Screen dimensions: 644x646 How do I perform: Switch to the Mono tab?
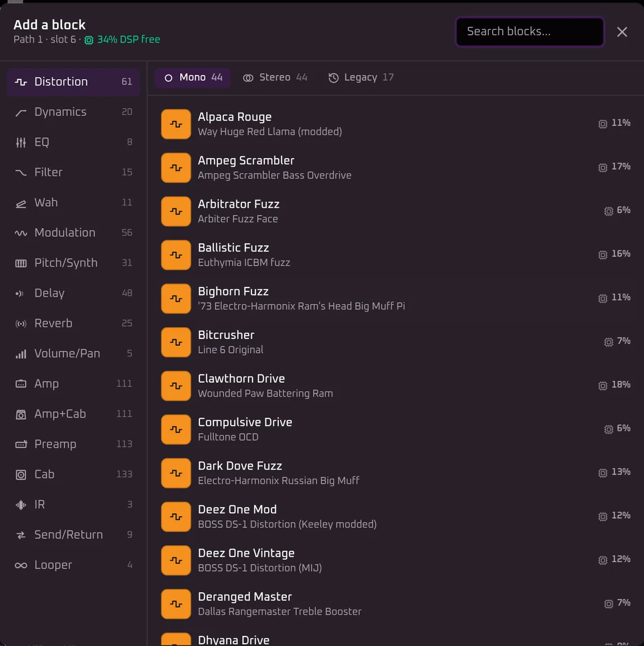tap(193, 77)
